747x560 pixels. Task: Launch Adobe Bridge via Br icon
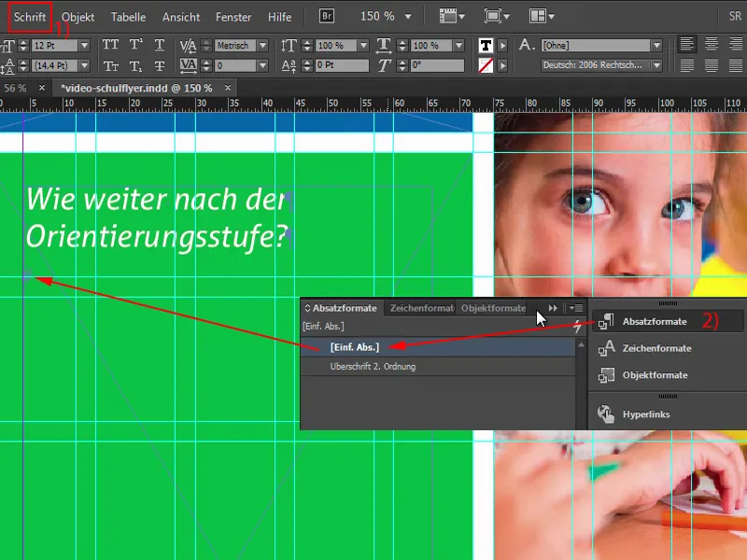327,16
